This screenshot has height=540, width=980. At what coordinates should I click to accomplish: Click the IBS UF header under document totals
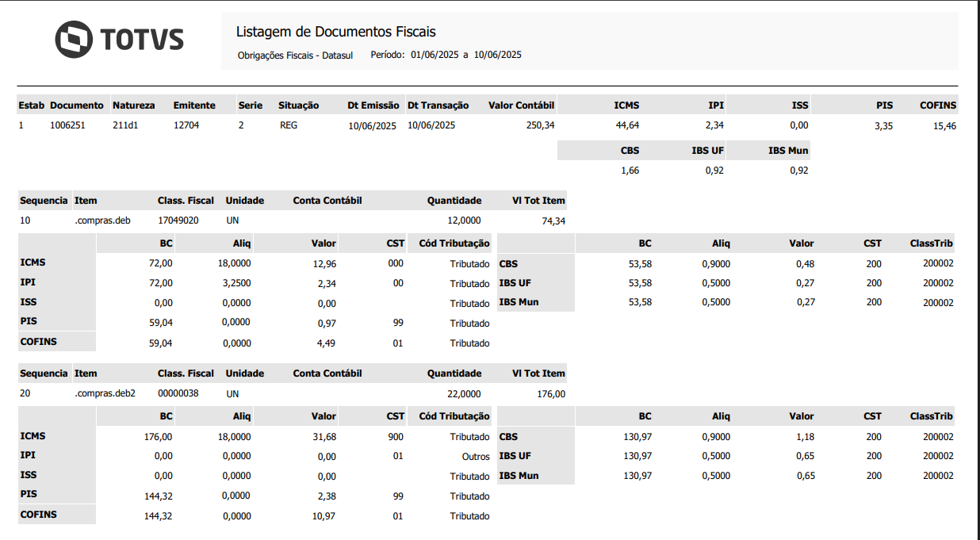pos(708,150)
